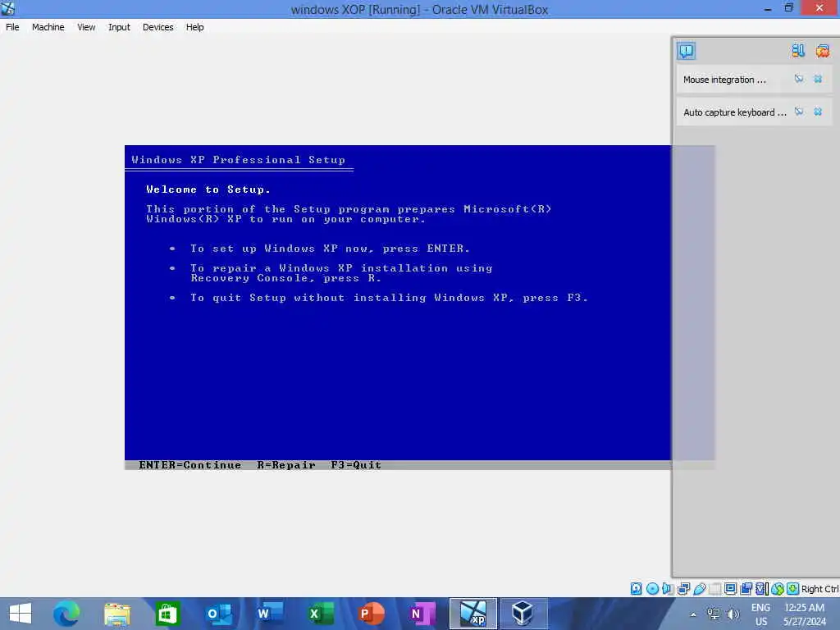Image resolution: width=840 pixels, height=630 pixels.
Task: Click the audio status icon in VirtualBox
Action: (668, 589)
